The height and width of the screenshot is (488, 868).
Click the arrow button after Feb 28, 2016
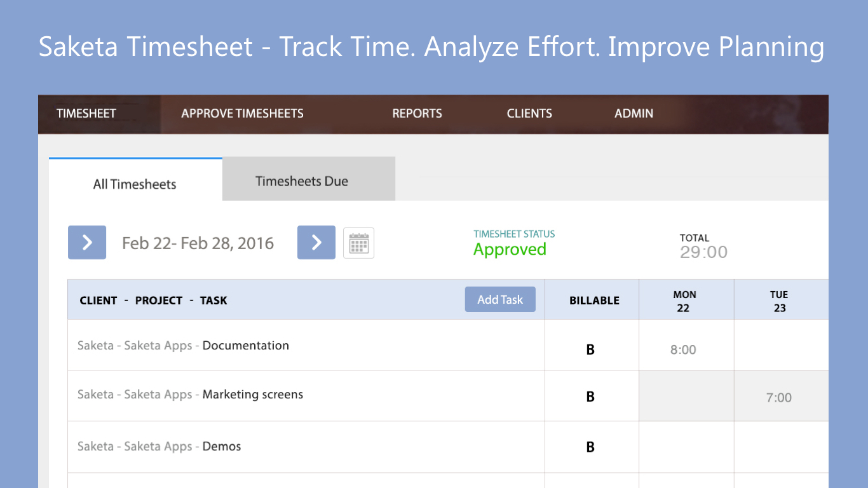click(316, 243)
